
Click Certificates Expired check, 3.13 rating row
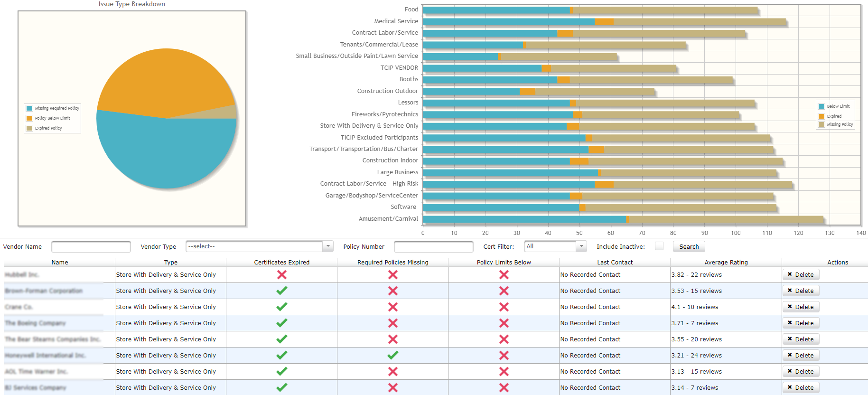pos(282,371)
